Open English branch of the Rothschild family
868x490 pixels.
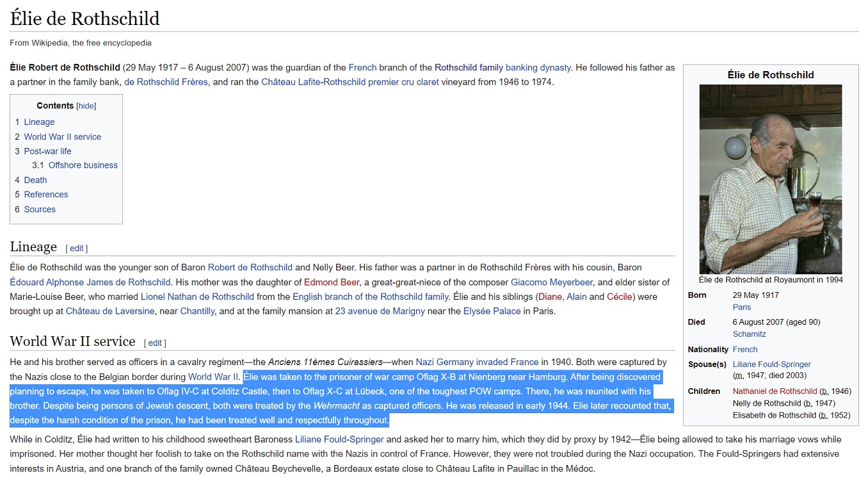pos(371,297)
